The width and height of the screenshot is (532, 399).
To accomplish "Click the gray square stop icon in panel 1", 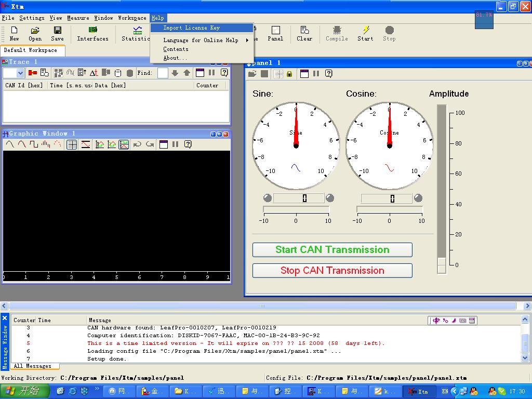I will click(x=264, y=74).
